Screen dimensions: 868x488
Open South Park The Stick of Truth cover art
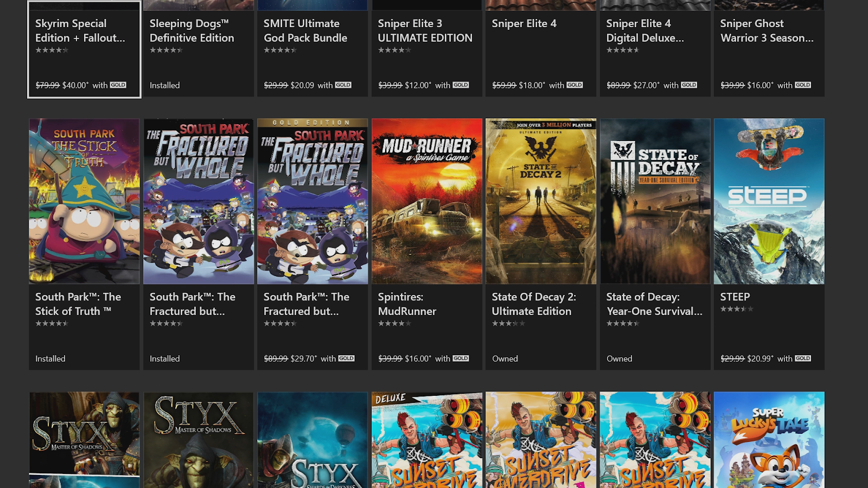(x=84, y=201)
